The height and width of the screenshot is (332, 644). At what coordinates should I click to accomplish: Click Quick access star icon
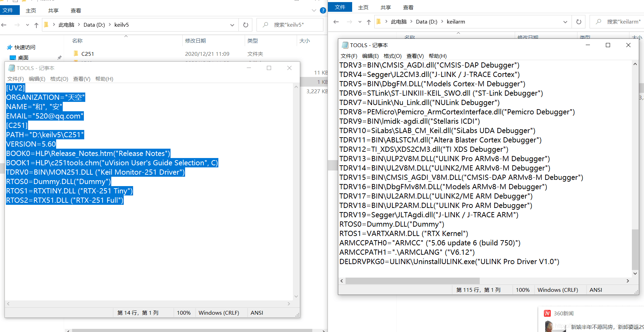coord(10,47)
